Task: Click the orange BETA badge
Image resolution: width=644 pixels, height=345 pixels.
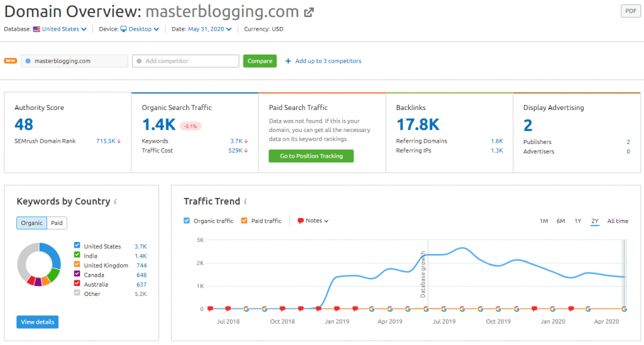Action: [x=10, y=61]
